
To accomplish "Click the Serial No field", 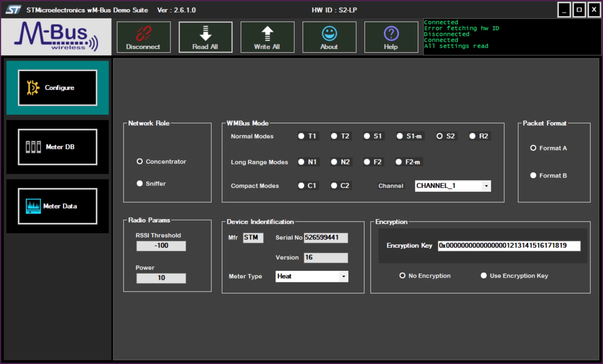I will pos(326,238).
